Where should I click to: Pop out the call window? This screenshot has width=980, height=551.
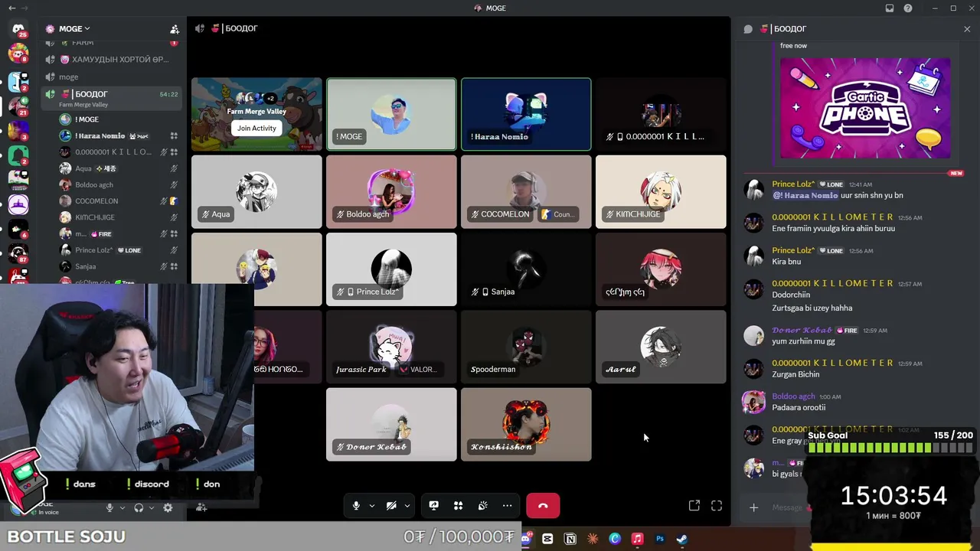click(x=694, y=506)
